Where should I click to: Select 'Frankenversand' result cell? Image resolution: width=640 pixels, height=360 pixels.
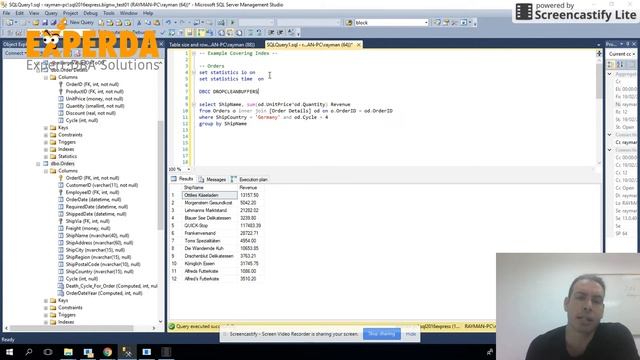pyautogui.click(x=209, y=233)
